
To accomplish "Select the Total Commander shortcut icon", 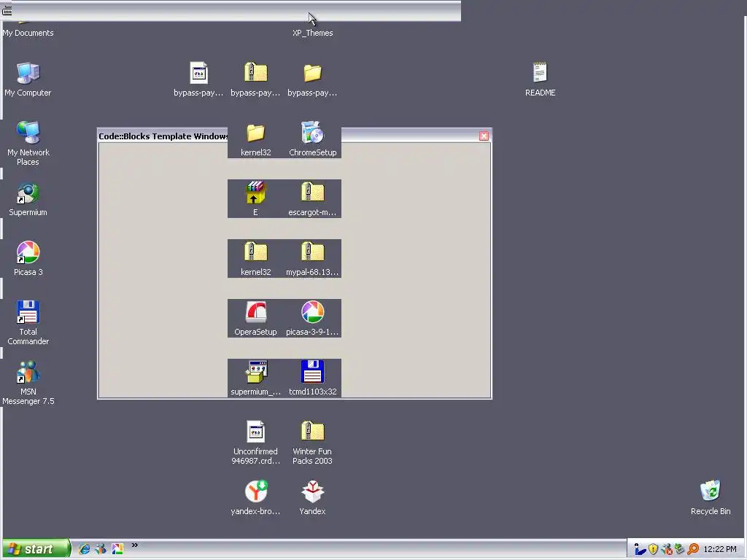I will coord(28,312).
